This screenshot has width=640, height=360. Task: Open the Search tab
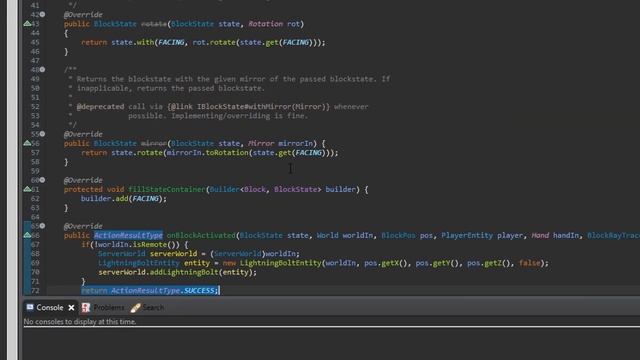click(x=153, y=307)
